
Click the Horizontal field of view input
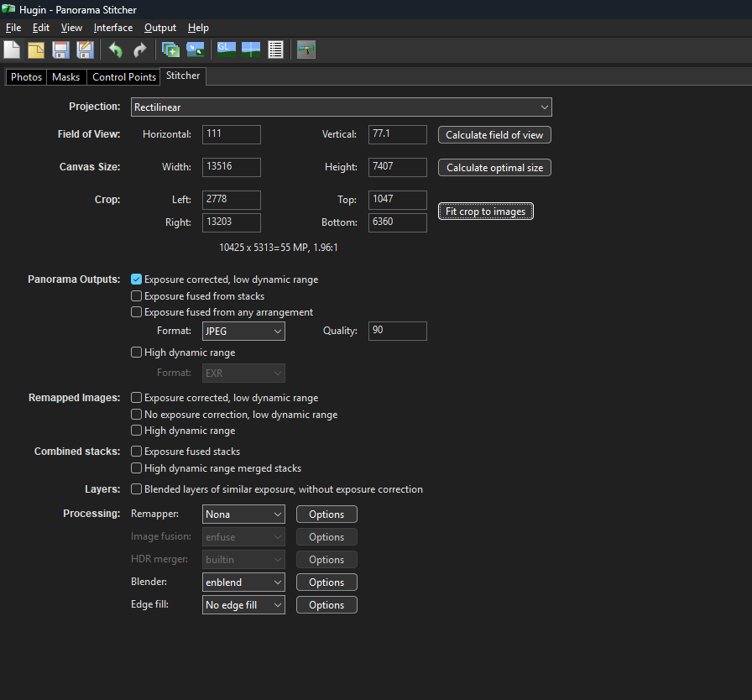click(232, 135)
